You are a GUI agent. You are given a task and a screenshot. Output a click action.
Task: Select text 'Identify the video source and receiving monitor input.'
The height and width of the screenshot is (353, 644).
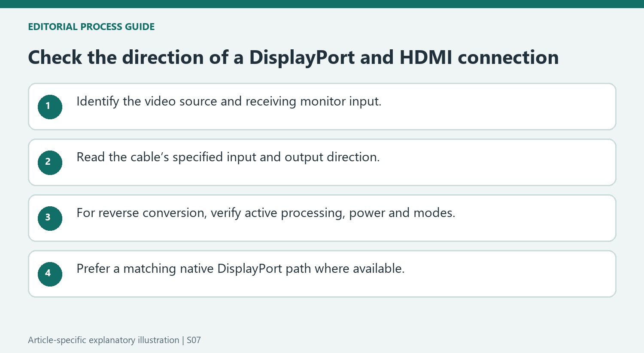[x=229, y=102]
